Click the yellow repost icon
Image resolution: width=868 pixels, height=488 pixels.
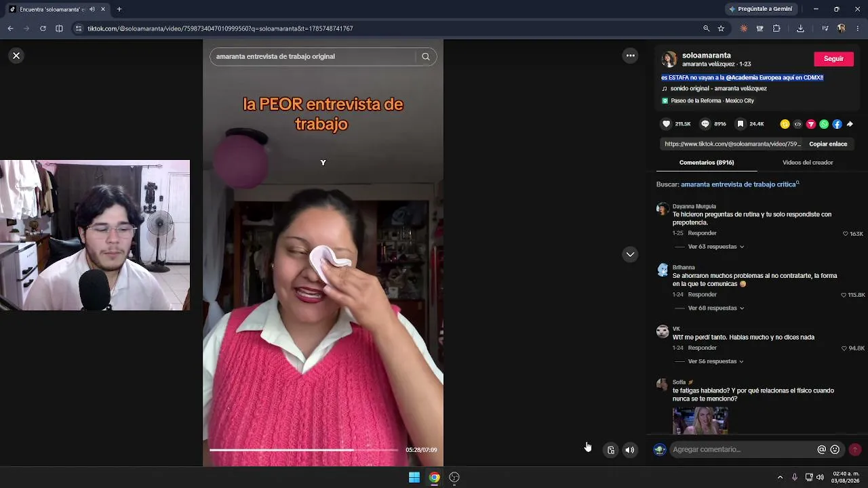(785, 124)
